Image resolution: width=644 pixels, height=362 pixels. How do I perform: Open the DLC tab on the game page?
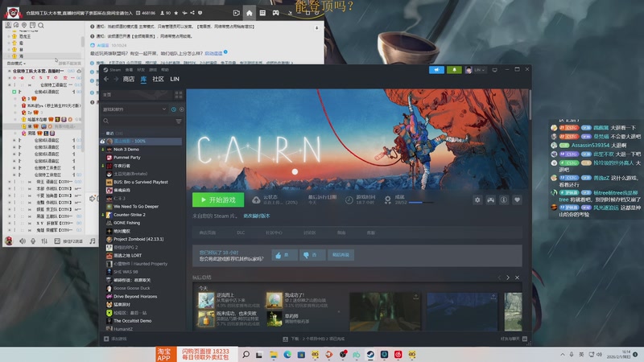pyautogui.click(x=241, y=232)
